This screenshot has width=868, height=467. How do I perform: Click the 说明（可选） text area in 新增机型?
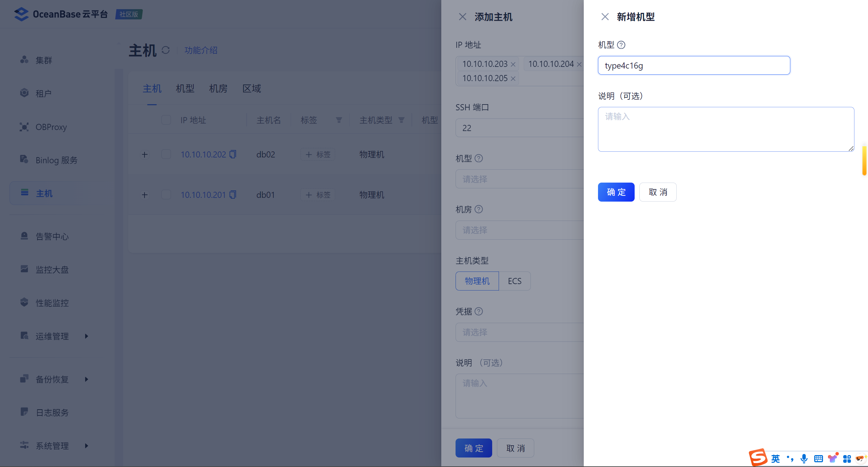pos(726,129)
